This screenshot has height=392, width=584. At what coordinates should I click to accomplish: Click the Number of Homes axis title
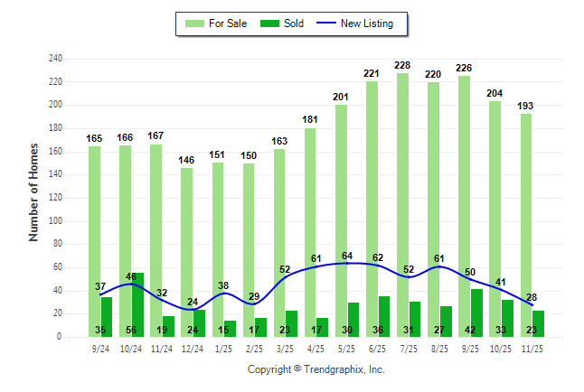point(34,192)
